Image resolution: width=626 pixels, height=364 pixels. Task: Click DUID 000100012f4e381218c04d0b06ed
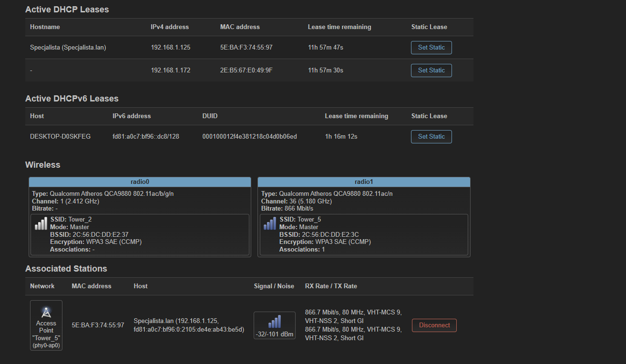[250, 137]
